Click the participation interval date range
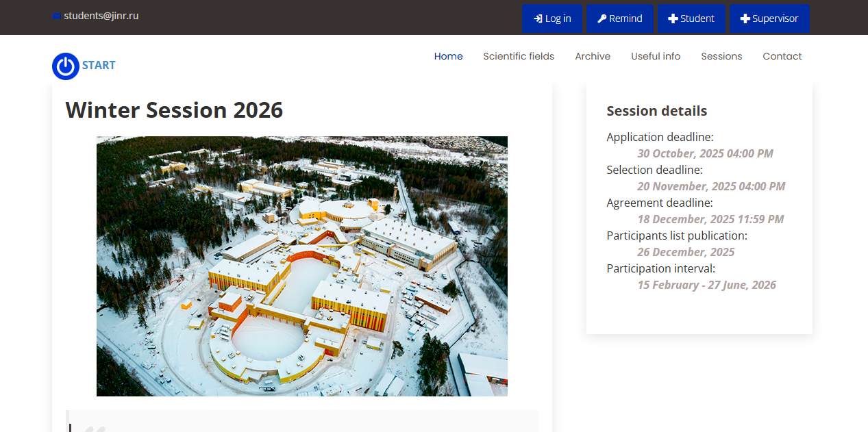Image resolution: width=868 pixels, height=432 pixels. pyautogui.click(x=706, y=285)
